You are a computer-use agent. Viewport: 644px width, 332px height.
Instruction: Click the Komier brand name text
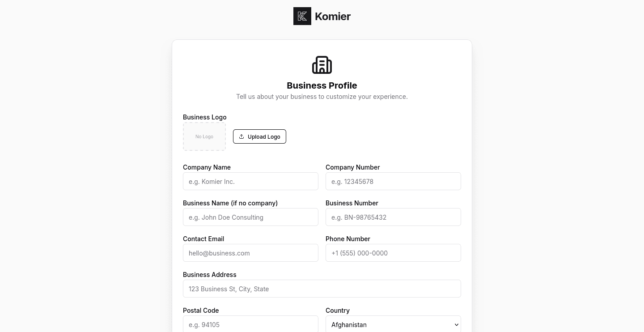click(333, 17)
